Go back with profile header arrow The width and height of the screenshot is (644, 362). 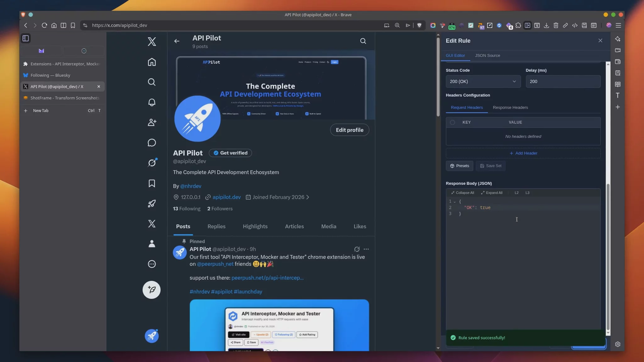(177, 41)
